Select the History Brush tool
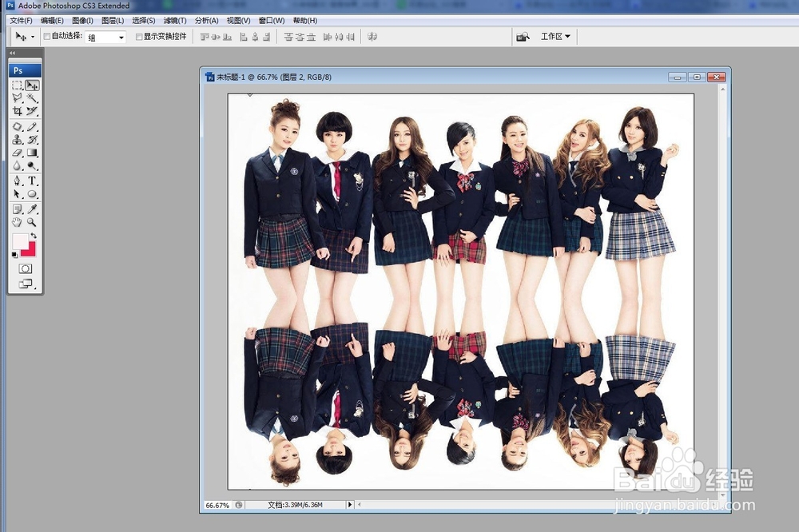The height and width of the screenshot is (532, 799). pyautogui.click(x=32, y=139)
